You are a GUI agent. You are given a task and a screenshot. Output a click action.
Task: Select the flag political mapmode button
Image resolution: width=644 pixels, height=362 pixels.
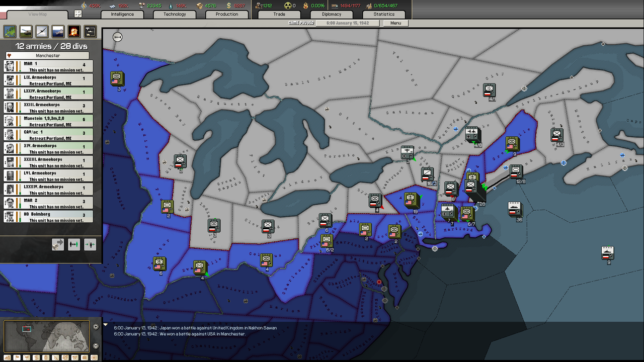tap(17, 357)
